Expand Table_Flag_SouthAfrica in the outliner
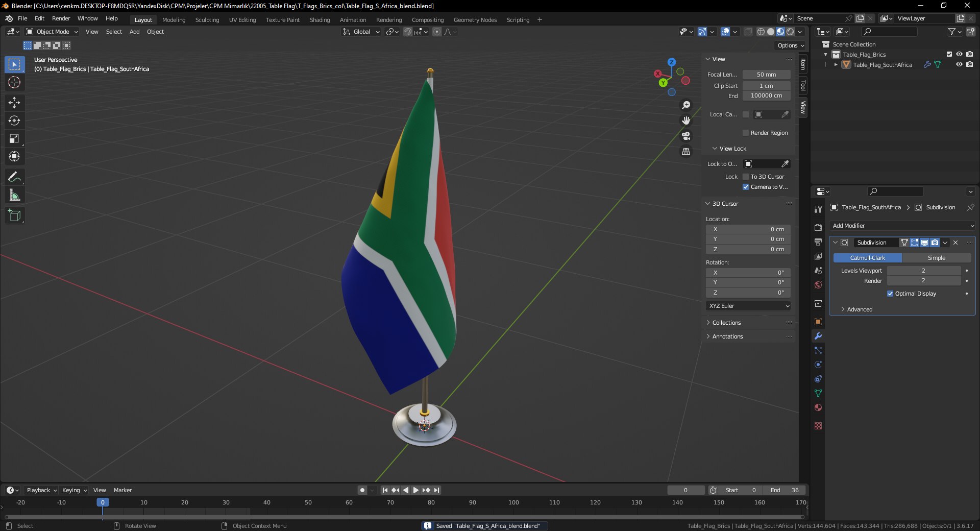Screen dimensions: 980x531 point(836,65)
